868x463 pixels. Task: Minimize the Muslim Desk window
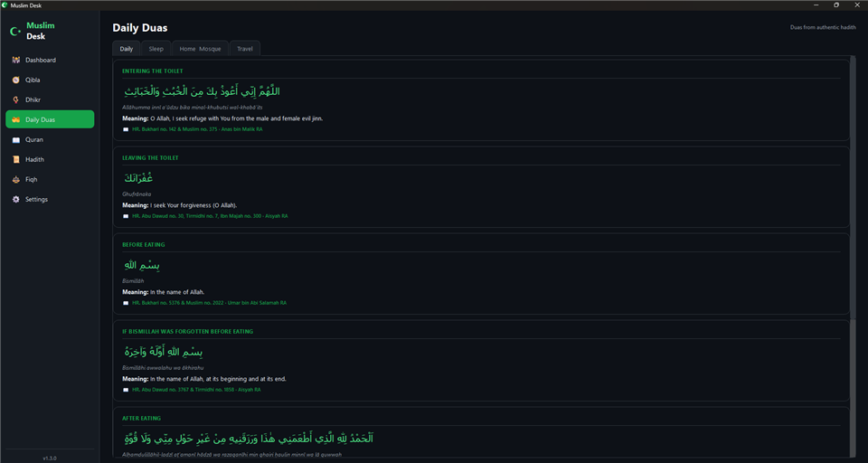tap(816, 5)
